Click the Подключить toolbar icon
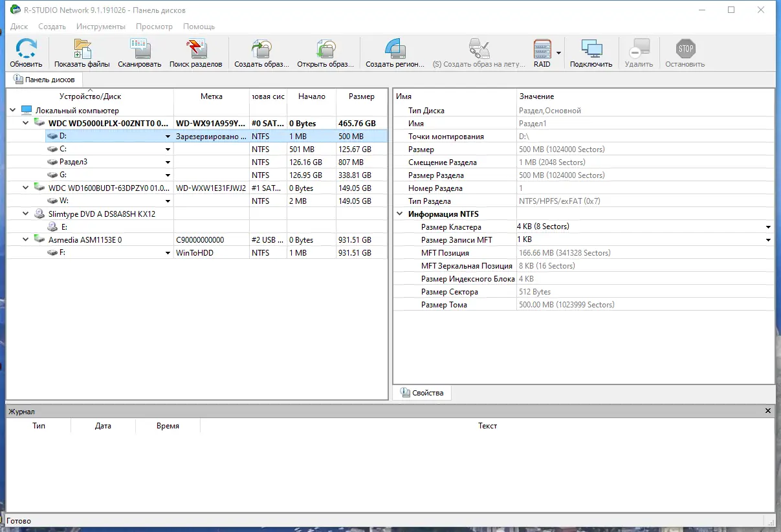This screenshot has width=781, height=532. [x=590, y=49]
